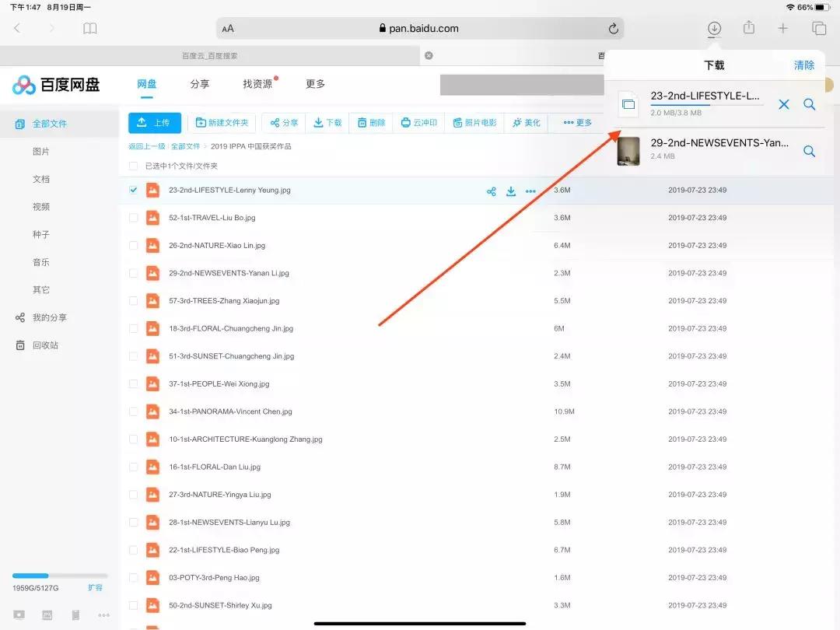Open the ••• options for the selected file

tap(530, 191)
